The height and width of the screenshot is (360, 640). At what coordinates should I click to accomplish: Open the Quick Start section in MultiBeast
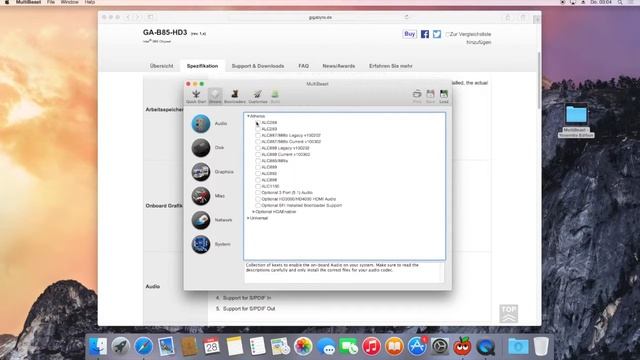click(196, 96)
